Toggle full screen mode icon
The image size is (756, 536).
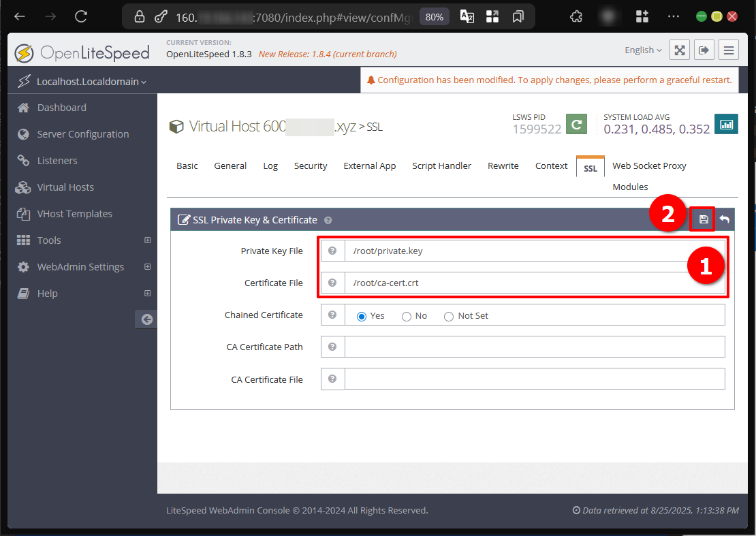[x=680, y=50]
